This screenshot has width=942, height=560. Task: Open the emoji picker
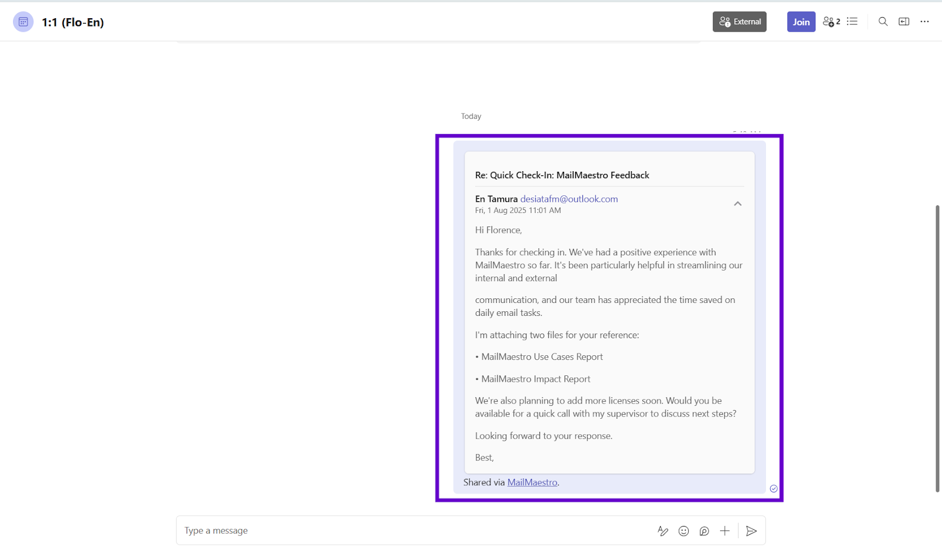684,531
